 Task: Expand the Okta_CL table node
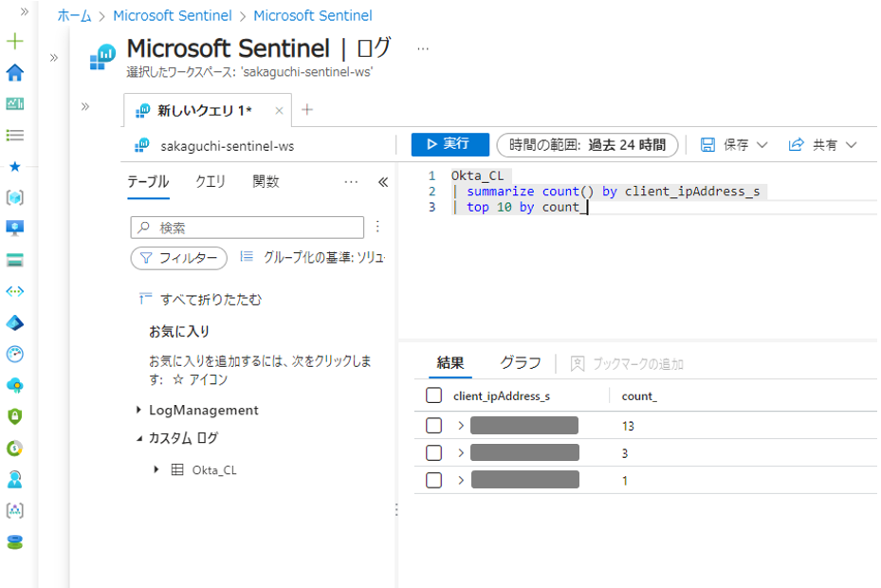click(x=156, y=469)
